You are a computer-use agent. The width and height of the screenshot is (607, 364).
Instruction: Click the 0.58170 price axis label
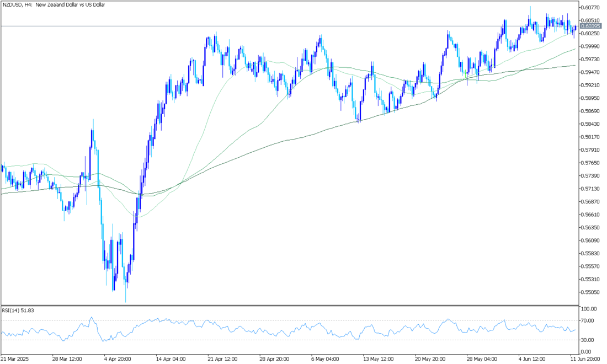coord(590,137)
